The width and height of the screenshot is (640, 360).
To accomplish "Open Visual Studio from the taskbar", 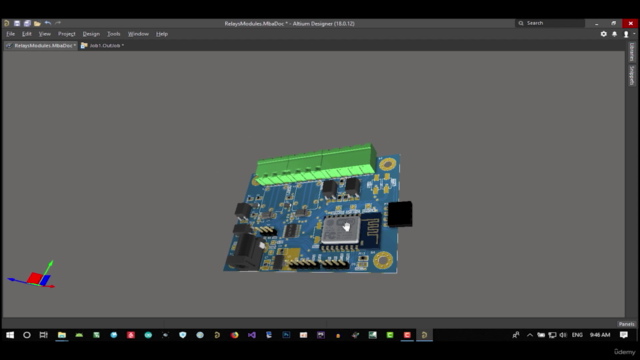I will tap(252, 335).
